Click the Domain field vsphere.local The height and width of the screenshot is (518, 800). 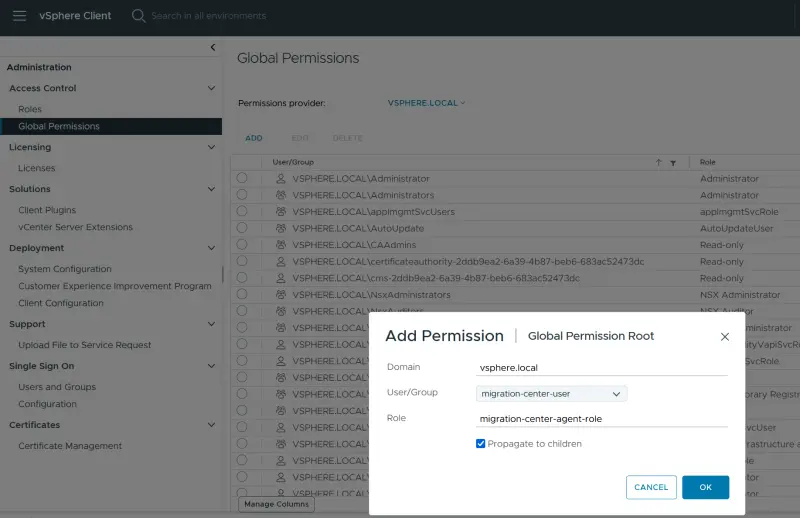602,367
